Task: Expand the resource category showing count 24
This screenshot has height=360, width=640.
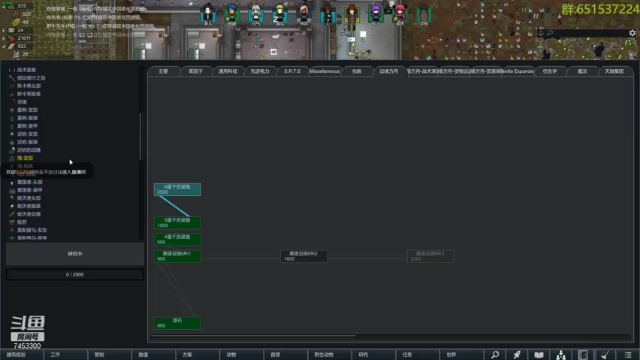Action: [x=4, y=30]
